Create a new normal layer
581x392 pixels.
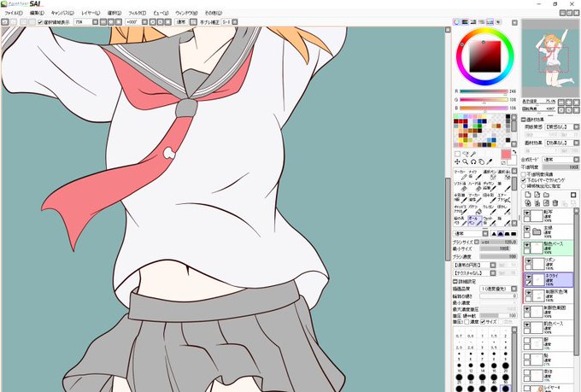[528, 195]
